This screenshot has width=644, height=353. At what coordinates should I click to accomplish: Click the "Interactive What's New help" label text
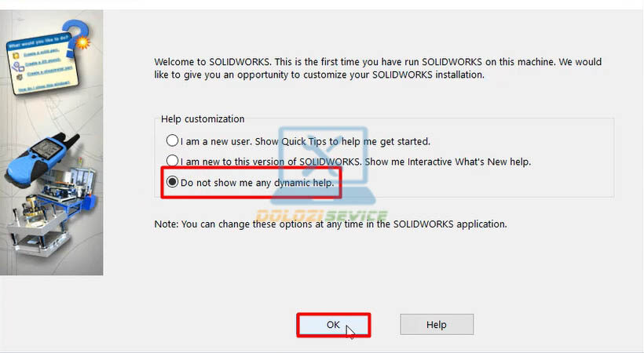469,162
